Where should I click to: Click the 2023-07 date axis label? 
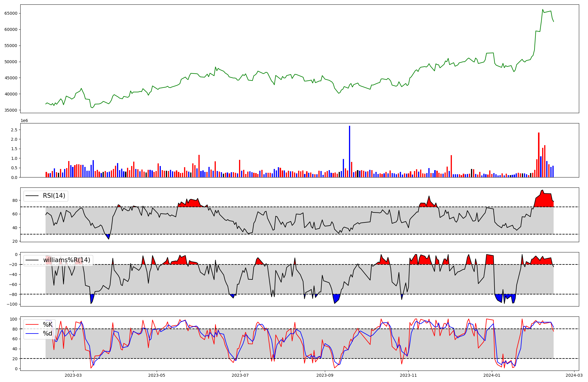click(x=240, y=375)
